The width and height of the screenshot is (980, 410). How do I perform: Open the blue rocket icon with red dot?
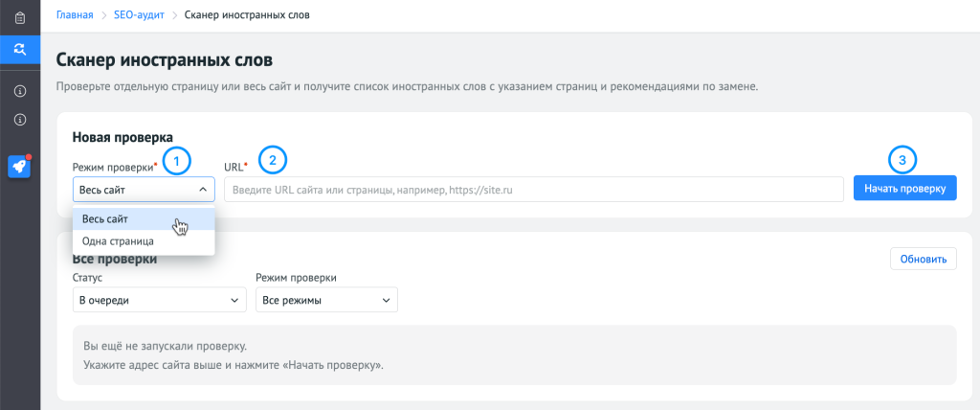(19, 166)
